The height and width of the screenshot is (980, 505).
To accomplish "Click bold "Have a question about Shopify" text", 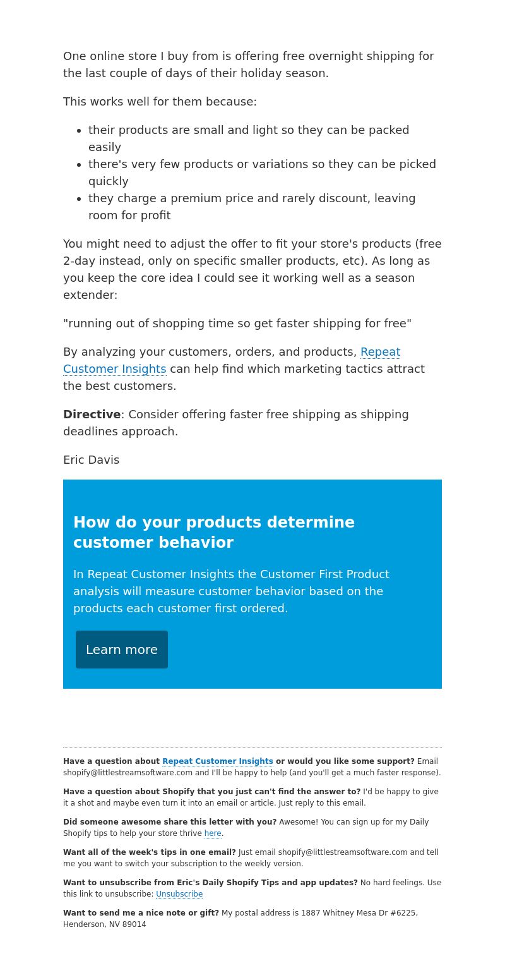I will (x=211, y=792).
